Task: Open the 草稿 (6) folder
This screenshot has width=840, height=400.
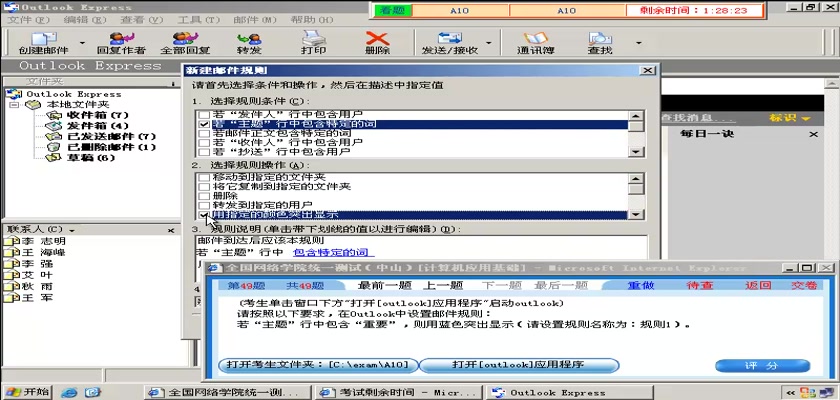Action: (91, 158)
